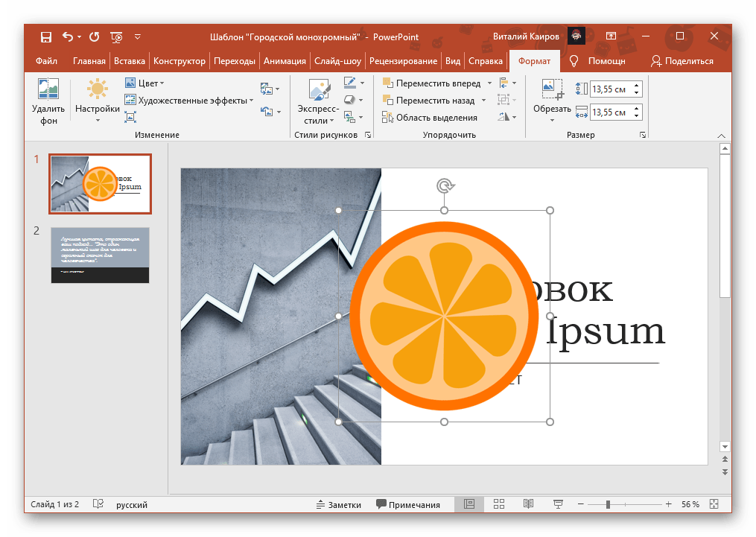Fit slide to current window icon
The width and height of the screenshot is (756, 537).
715,504
